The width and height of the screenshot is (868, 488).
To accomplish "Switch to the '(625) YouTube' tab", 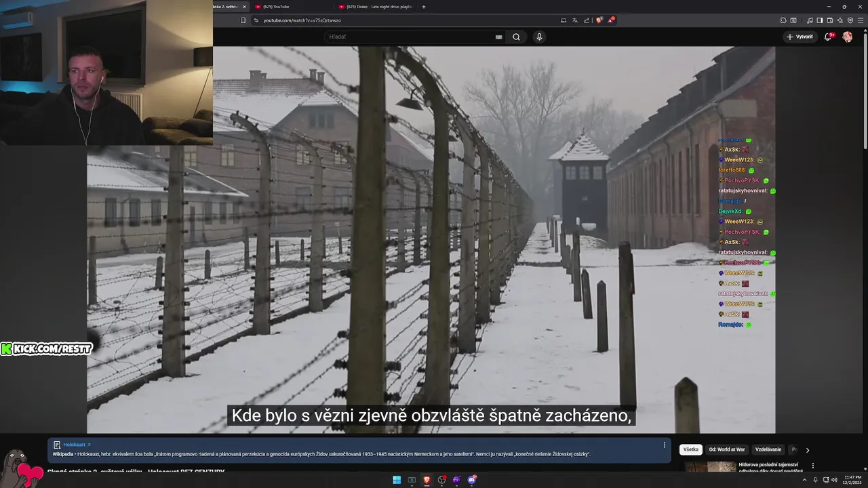I will pos(292,7).
